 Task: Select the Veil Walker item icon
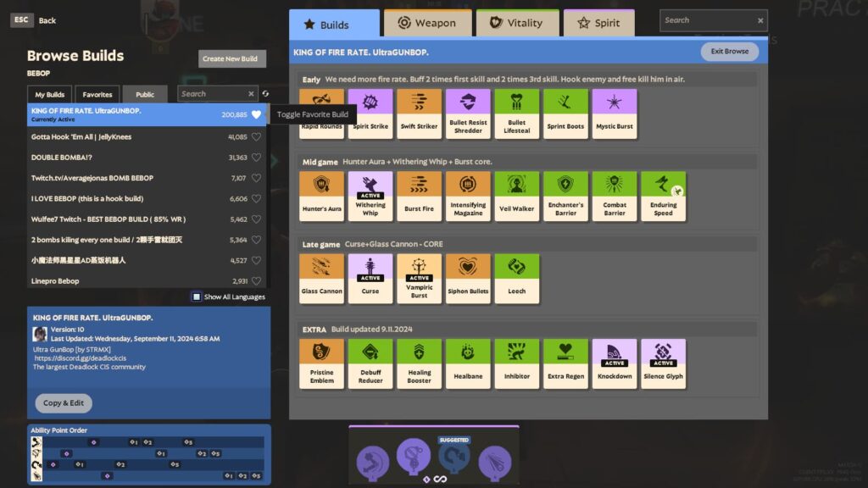(517, 194)
